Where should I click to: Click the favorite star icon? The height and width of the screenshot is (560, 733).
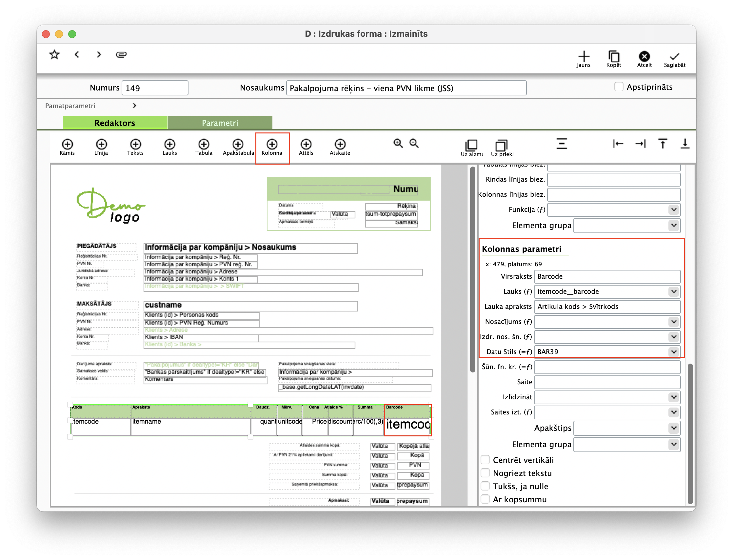(x=54, y=54)
